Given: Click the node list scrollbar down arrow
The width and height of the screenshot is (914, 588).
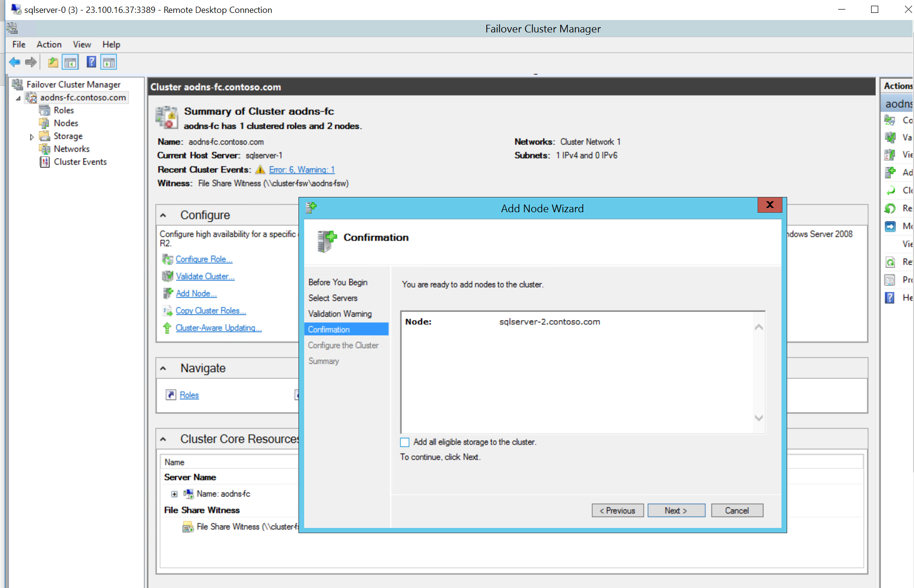Looking at the screenshot, I should pos(759,418).
